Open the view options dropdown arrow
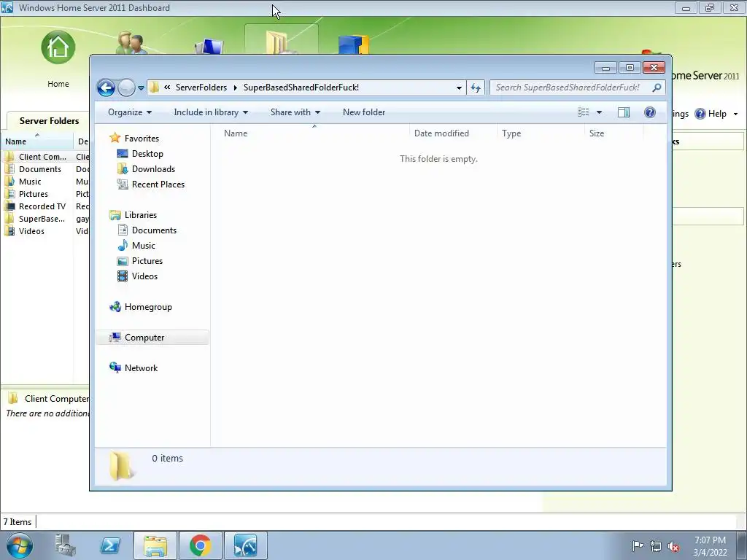 (x=600, y=112)
